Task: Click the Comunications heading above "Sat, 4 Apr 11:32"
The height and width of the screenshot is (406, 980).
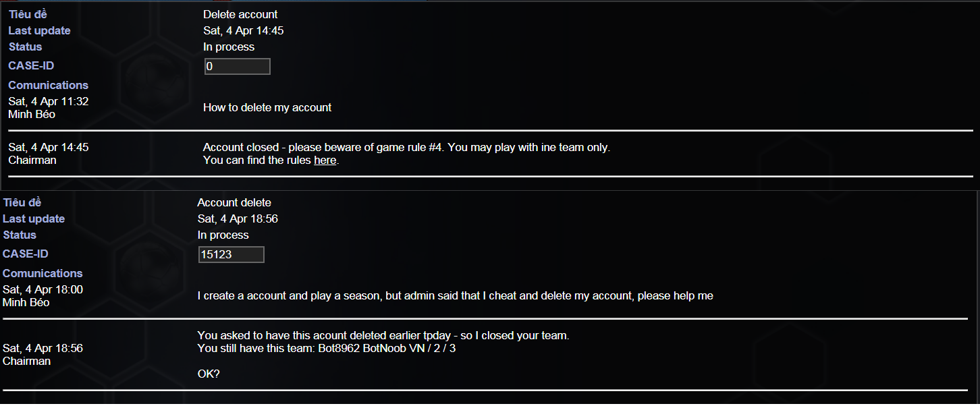Action: pos(48,85)
